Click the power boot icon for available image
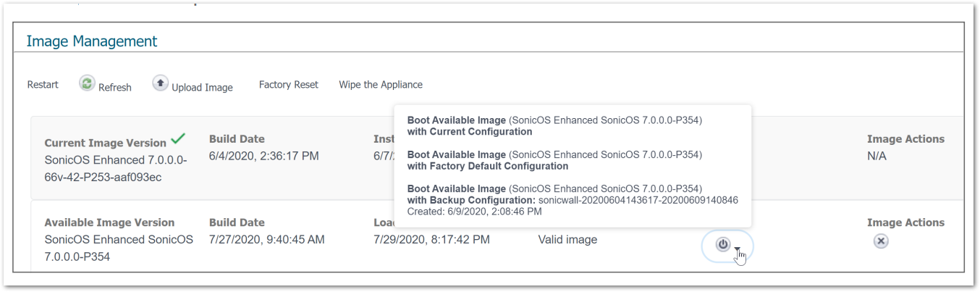Screen dimensions: 980x292 click(722, 244)
